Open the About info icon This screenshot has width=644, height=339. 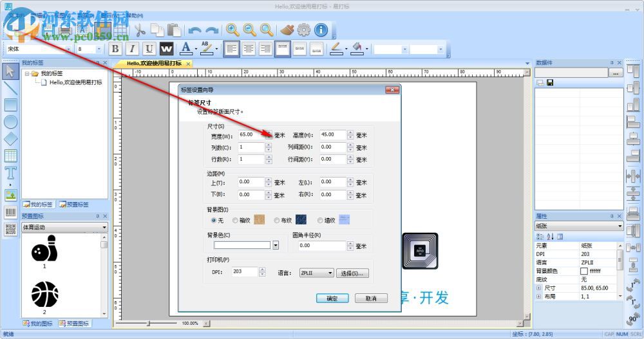[x=321, y=30]
